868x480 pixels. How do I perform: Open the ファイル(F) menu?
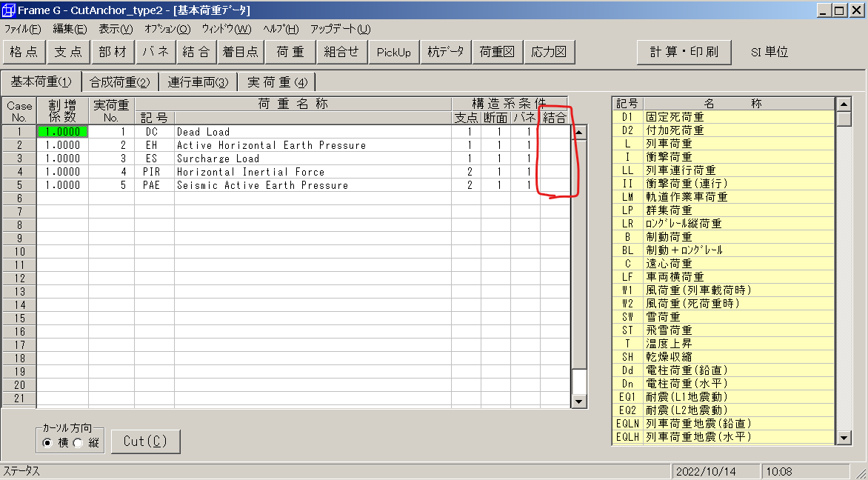click(22, 30)
